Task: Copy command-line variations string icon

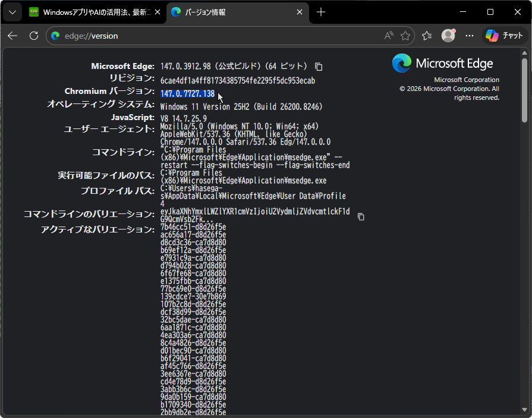Action: pos(361,216)
